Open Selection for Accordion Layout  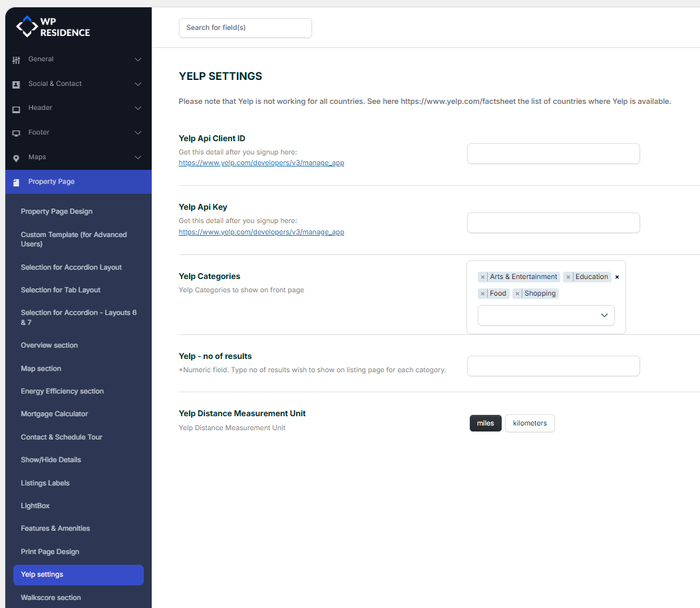(71, 267)
